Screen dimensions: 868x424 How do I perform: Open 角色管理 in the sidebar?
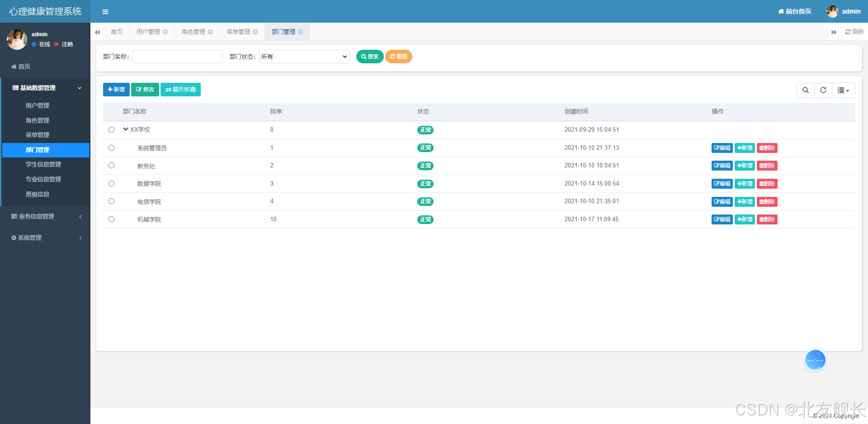coord(38,120)
